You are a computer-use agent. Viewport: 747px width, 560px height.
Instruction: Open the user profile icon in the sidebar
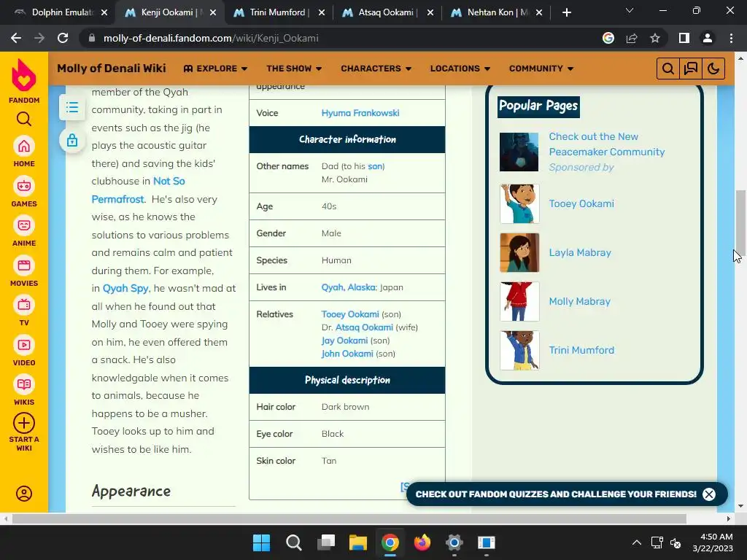tap(24, 494)
